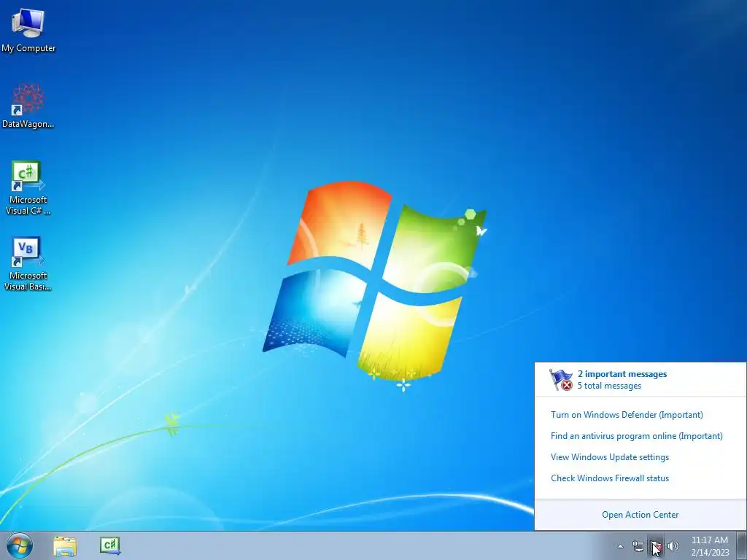
Task: Click the Action Center flag tray icon
Action: click(x=656, y=546)
